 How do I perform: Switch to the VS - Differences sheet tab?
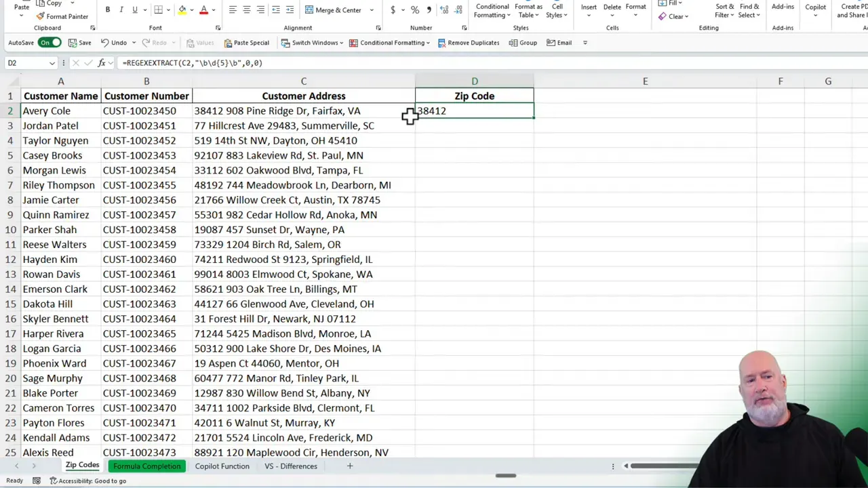(290, 466)
